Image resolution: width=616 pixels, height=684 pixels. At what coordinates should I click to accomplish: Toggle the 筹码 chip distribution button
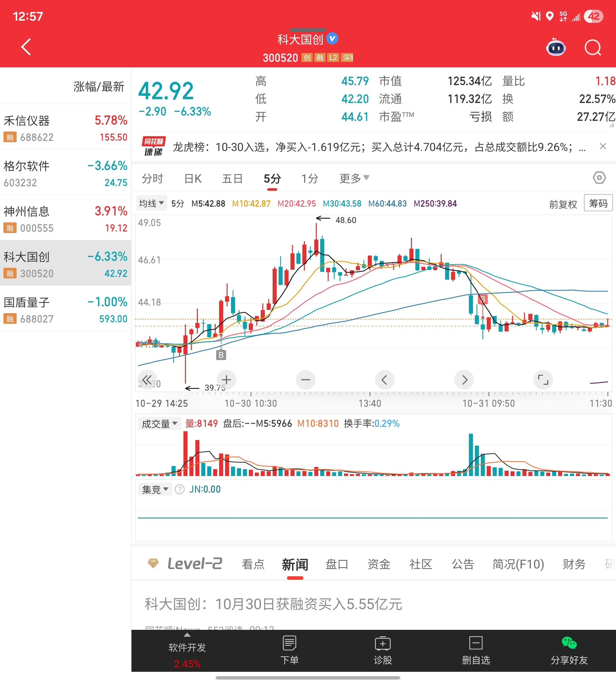pyautogui.click(x=598, y=203)
